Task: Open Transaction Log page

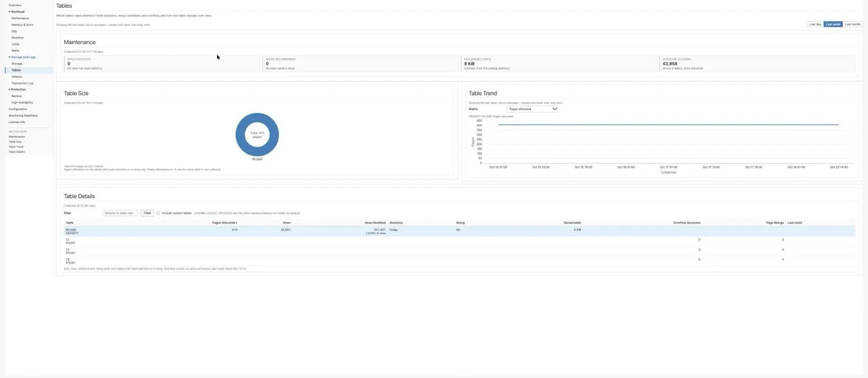Action: pyautogui.click(x=22, y=83)
